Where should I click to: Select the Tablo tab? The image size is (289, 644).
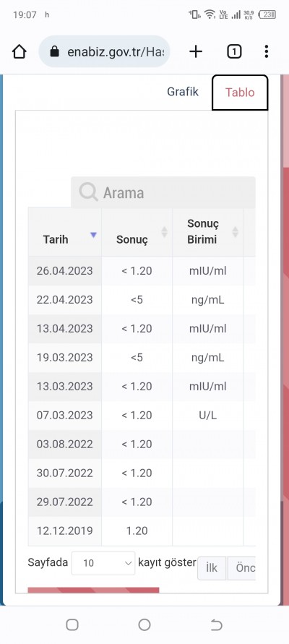pos(240,93)
